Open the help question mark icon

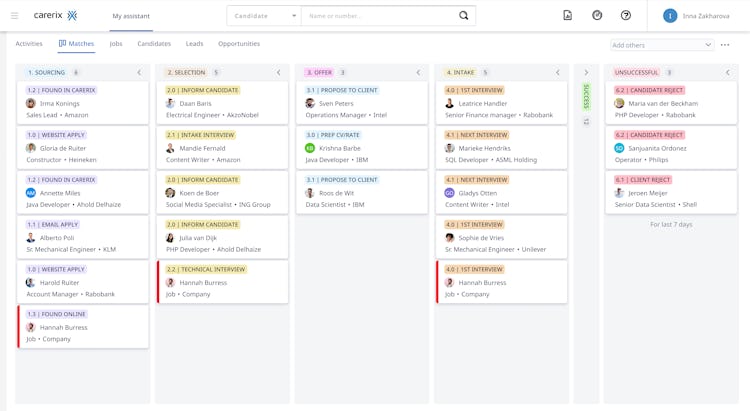[626, 16]
